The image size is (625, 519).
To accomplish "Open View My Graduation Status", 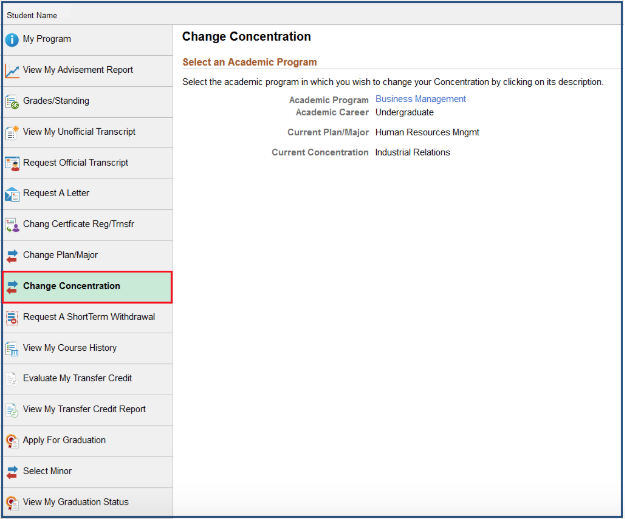I will (76, 502).
